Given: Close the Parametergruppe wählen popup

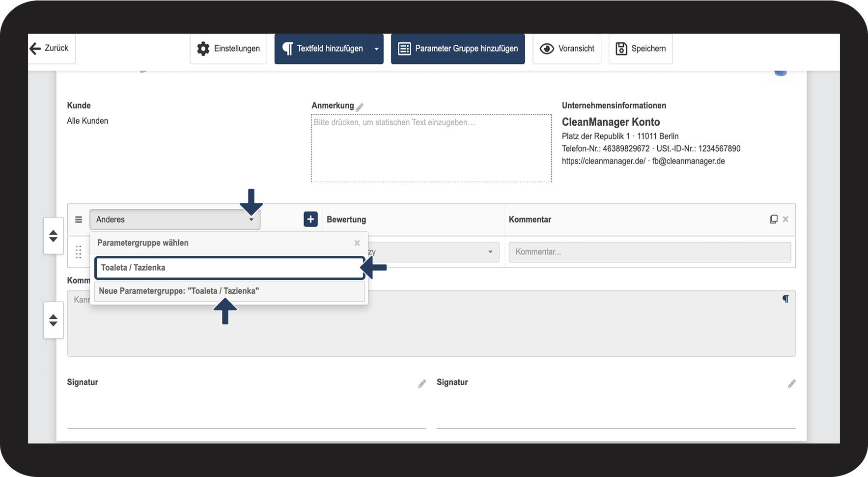Looking at the screenshot, I should [357, 243].
